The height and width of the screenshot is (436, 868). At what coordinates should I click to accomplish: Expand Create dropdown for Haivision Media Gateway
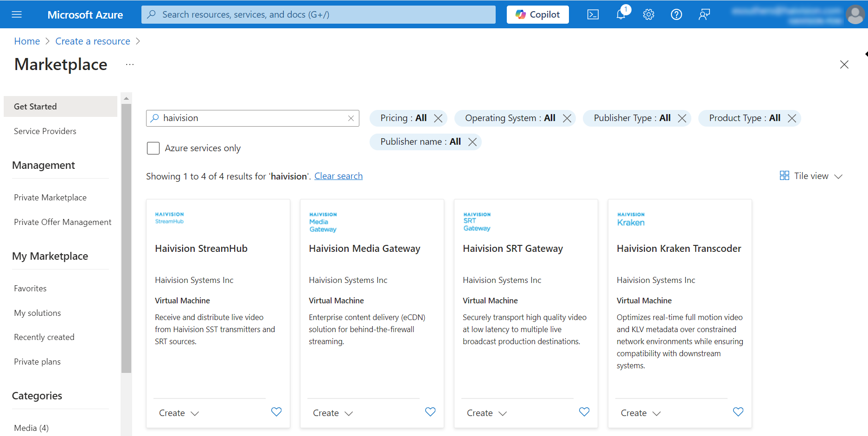(333, 413)
